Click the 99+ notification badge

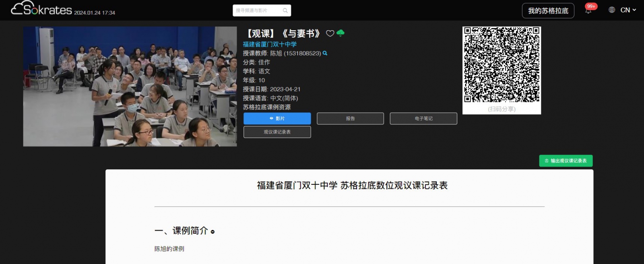click(591, 6)
